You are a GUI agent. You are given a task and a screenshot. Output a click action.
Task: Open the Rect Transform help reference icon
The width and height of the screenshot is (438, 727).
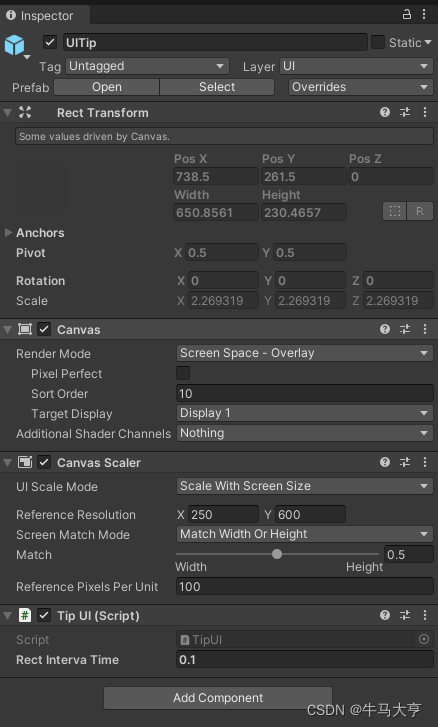[385, 112]
